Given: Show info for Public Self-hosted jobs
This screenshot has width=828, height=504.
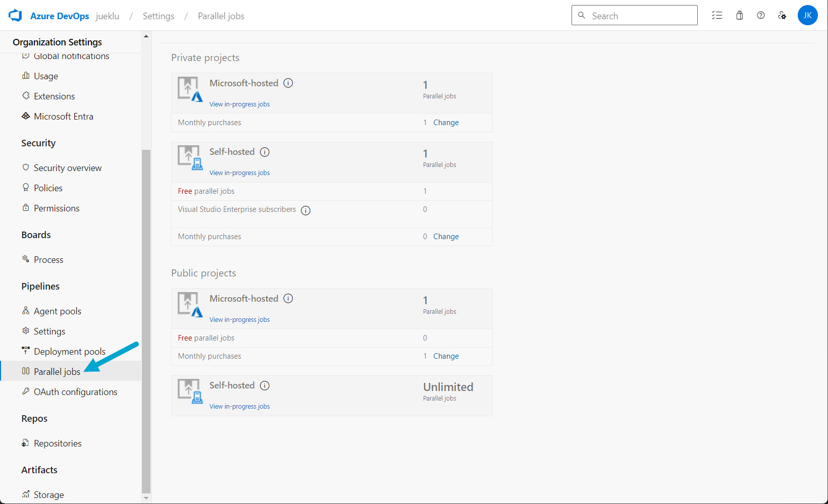Looking at the screenshot, I should [x=265, y=386].
